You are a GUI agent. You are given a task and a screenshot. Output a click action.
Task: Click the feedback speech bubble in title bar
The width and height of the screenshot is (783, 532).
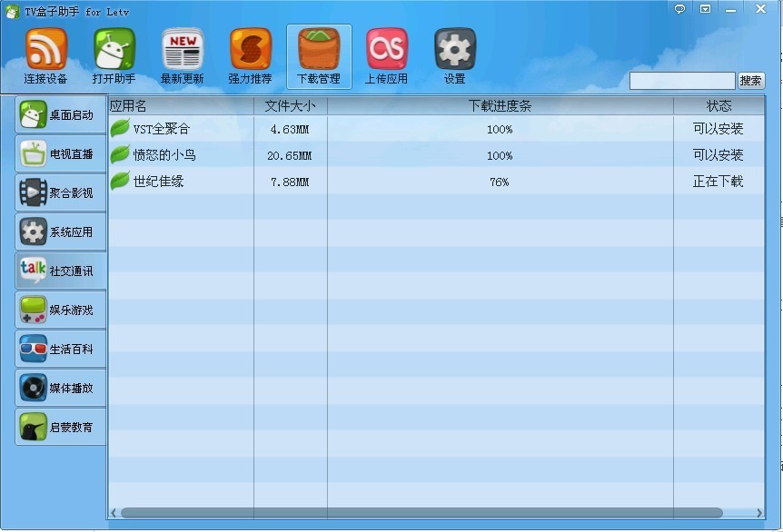point(679,9)
